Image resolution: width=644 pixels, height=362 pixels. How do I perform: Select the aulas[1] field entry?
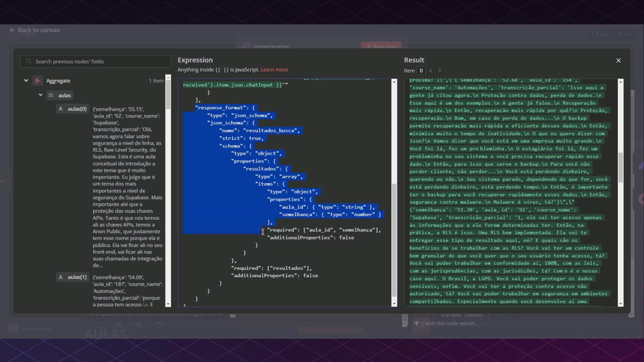pyautogui.click(x=77, y=277)
